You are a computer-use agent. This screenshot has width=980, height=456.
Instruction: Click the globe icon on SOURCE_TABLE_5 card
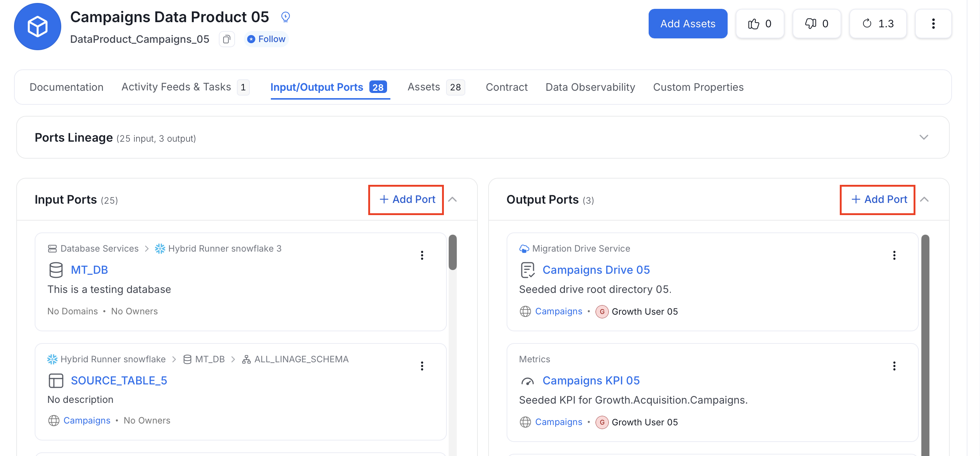(54, 420)
